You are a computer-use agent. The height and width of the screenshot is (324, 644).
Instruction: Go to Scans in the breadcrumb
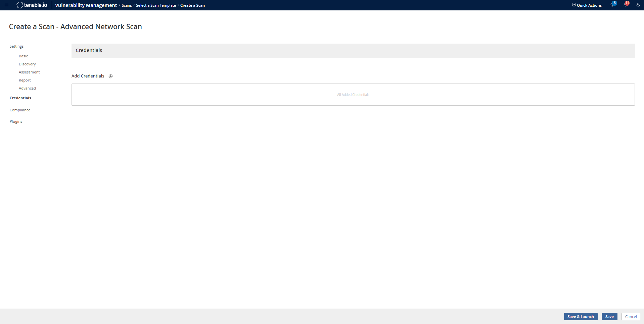127,5
